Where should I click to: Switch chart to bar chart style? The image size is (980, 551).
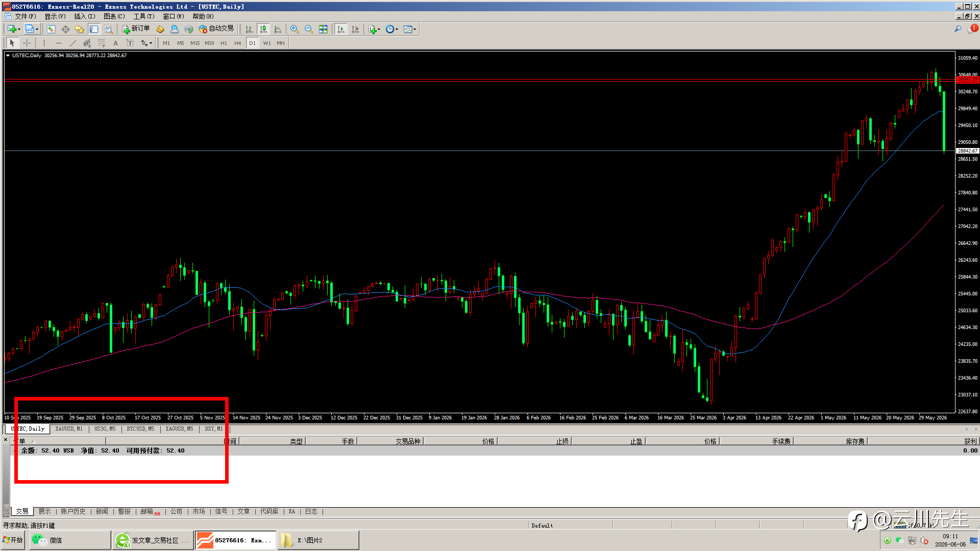[249, 29]
